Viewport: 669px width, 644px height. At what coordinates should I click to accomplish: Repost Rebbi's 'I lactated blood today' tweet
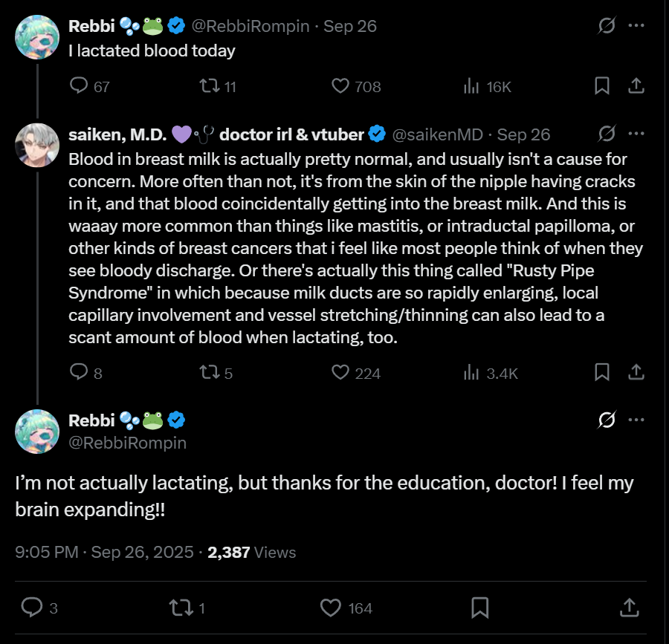tap(210, 86)
